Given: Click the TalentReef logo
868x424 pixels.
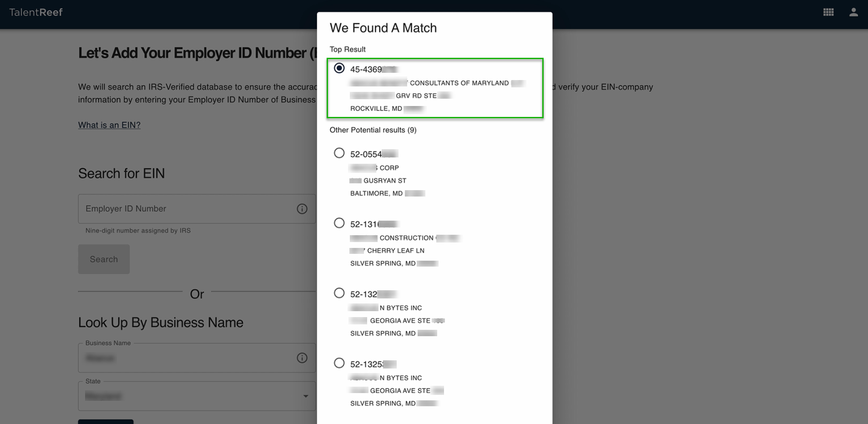Looking at the screenshot, I should click(x=36, y=12).
